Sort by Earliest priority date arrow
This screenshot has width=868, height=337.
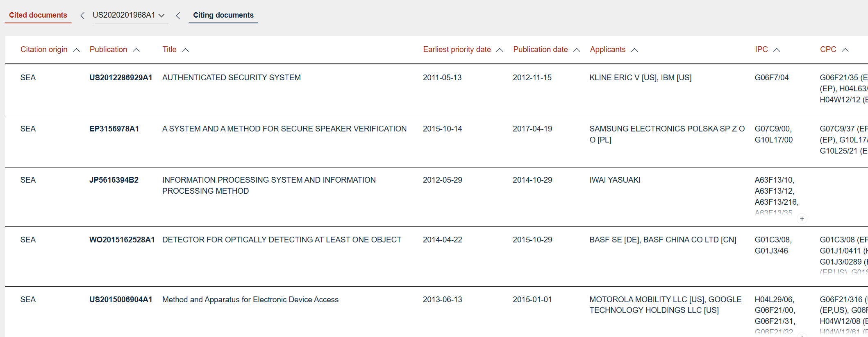(x=500, y=50)
